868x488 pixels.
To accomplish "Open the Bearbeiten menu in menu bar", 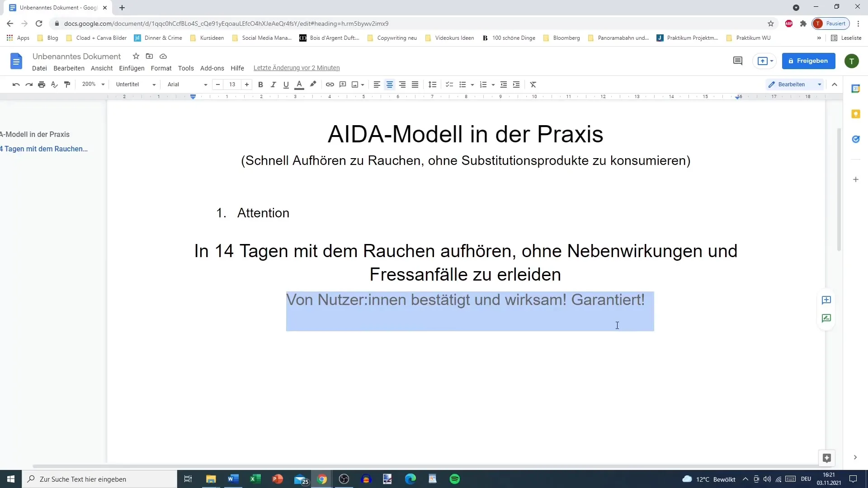I will coord(69,68).
